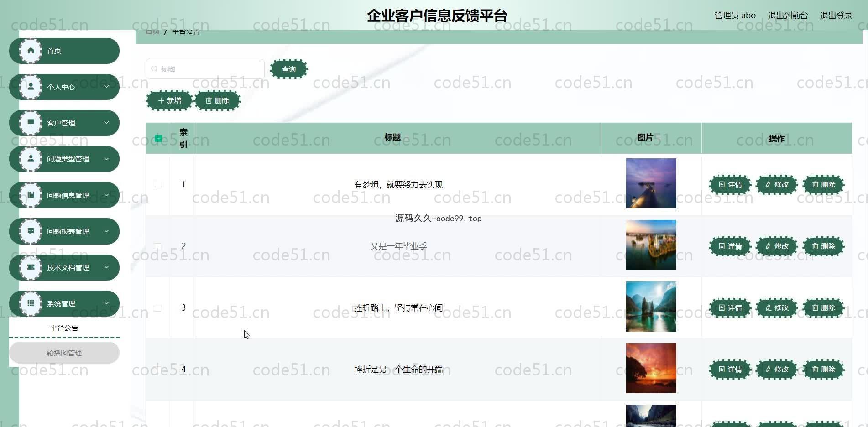Viewport: 868px width, 427px height.
Task: Click 修改 for 又是一年毕业季
Action: tap(777, 246)
